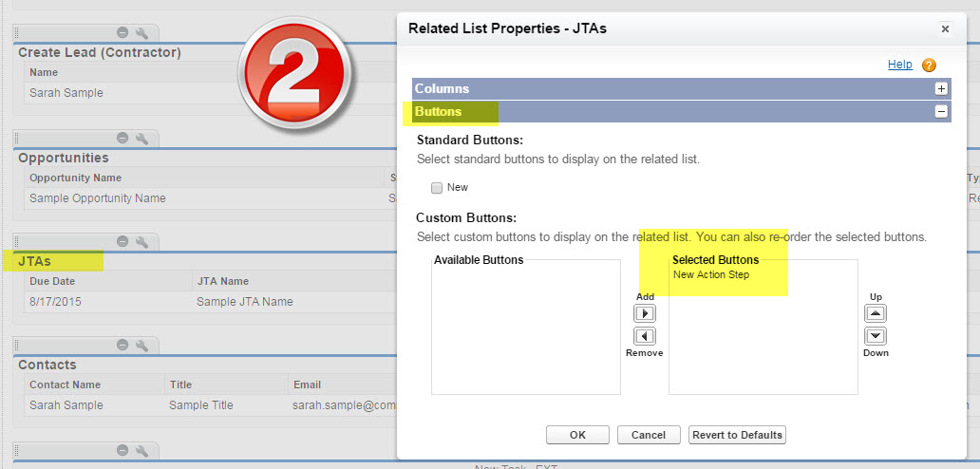This screenshot has width=980, height=469.
Task: Click the Email column header in Contacts
Action: pos(307,385)
